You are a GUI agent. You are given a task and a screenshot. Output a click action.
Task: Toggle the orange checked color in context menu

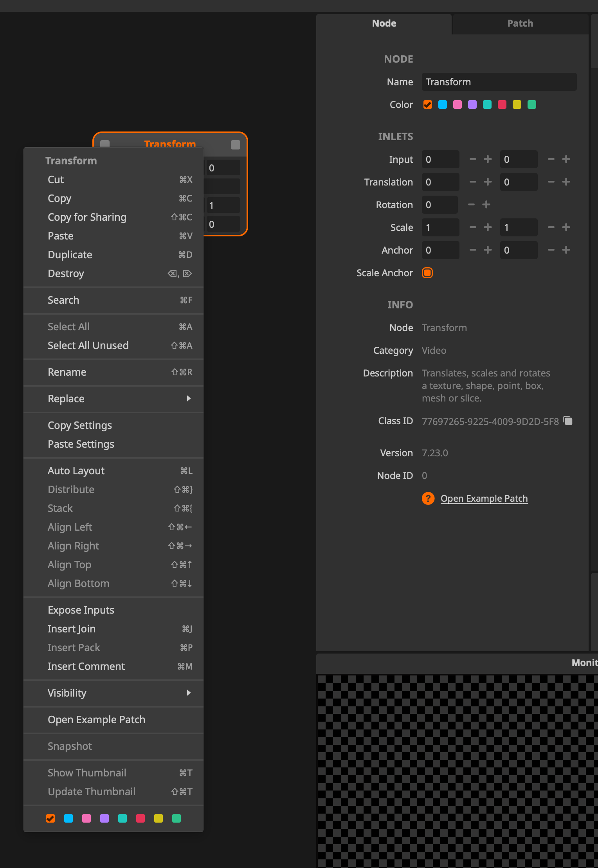tap(50, 818)
